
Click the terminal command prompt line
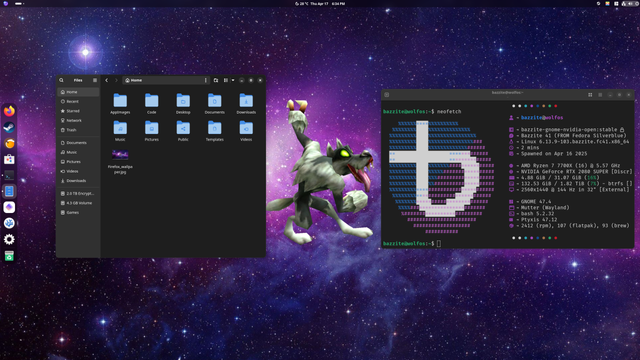[412, 244]
